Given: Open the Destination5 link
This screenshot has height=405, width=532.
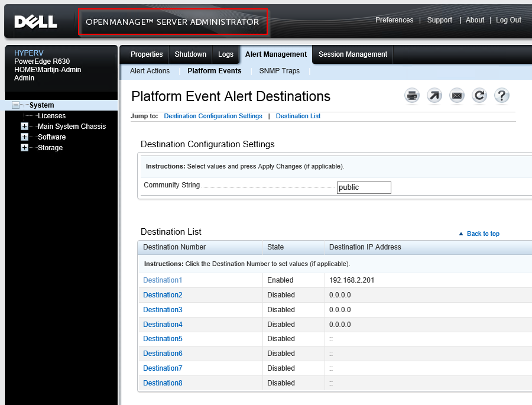Looking at the screenshot, I should [x=163, y=339].
